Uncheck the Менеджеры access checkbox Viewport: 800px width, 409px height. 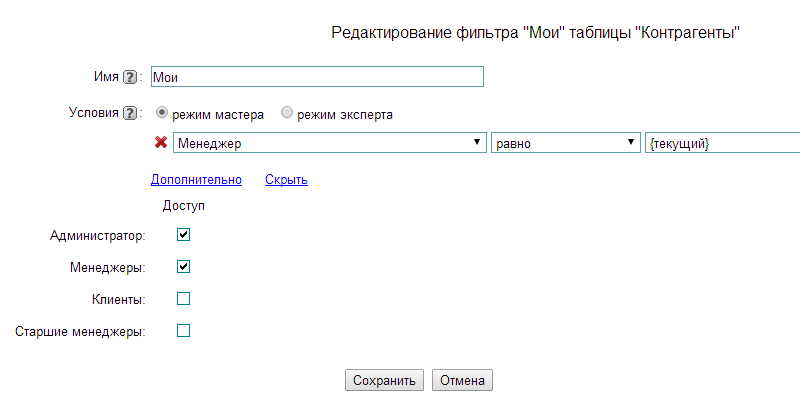pyautogui.click(x=183, y=266)
